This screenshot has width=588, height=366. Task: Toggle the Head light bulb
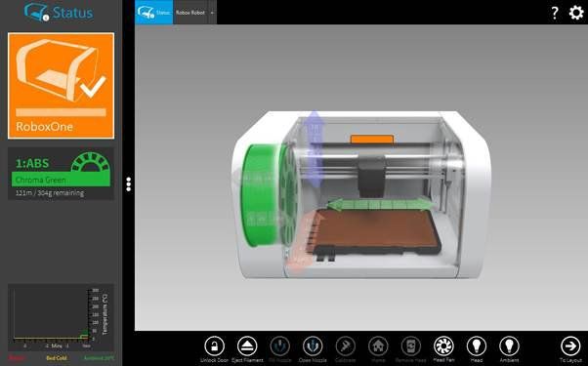click(477, 346)
